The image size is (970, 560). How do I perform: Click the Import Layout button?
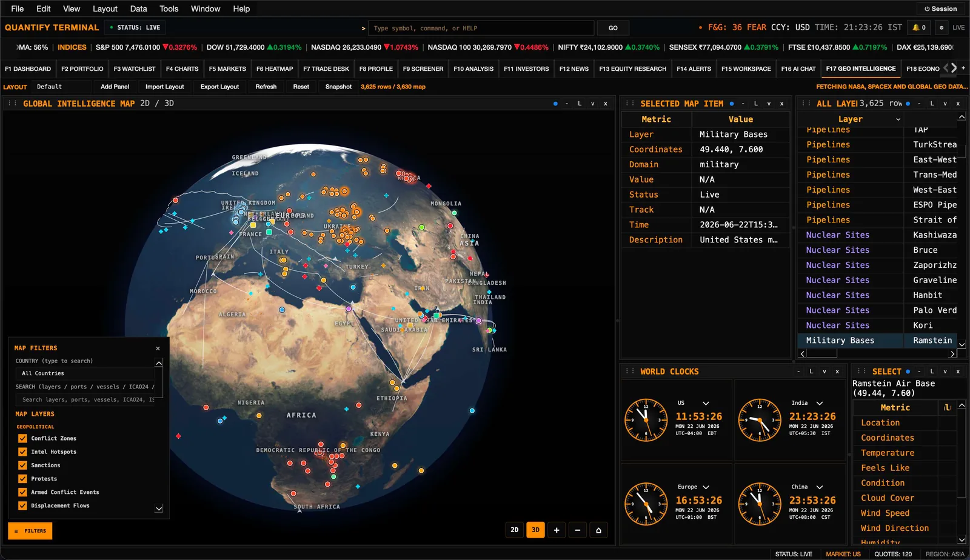pos(164,87)
